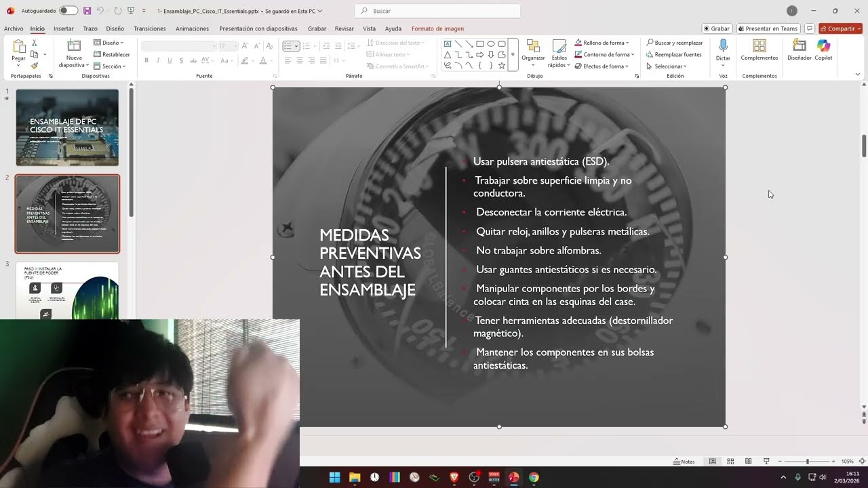
Task: Click the Buscar search box
Action: pos(437,11)
